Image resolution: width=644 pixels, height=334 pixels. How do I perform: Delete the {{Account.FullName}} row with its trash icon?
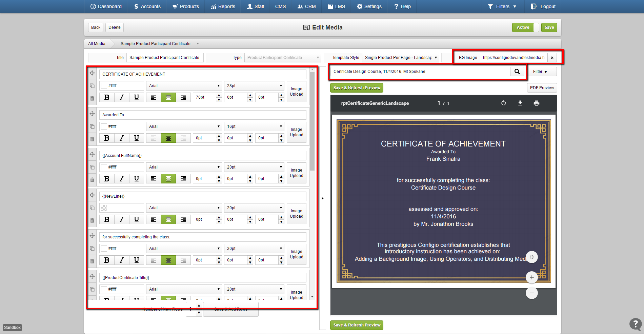tap(92, 180)
